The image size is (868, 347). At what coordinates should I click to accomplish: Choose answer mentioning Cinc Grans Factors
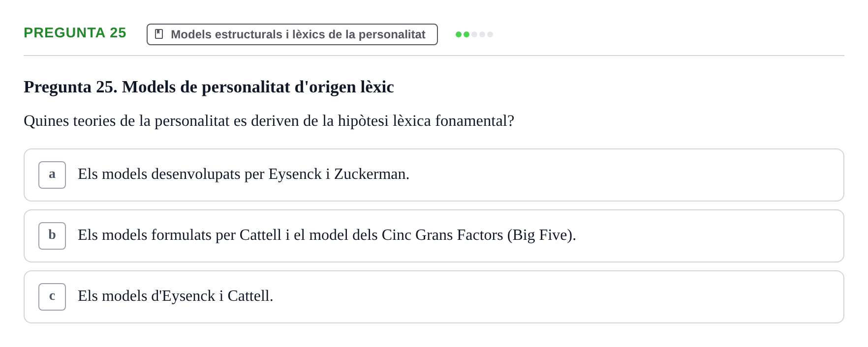pos(434,236)
